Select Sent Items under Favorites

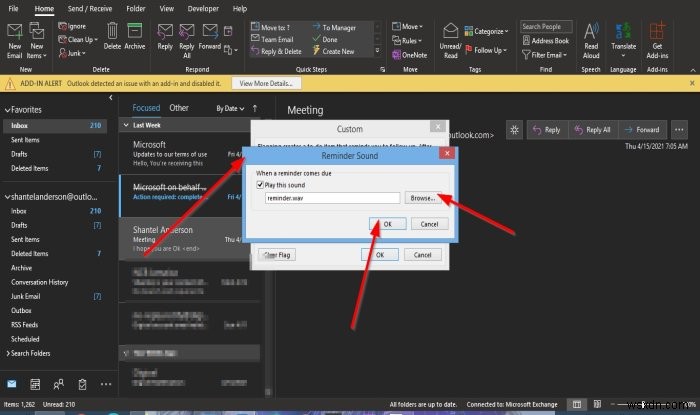(54, 140)
